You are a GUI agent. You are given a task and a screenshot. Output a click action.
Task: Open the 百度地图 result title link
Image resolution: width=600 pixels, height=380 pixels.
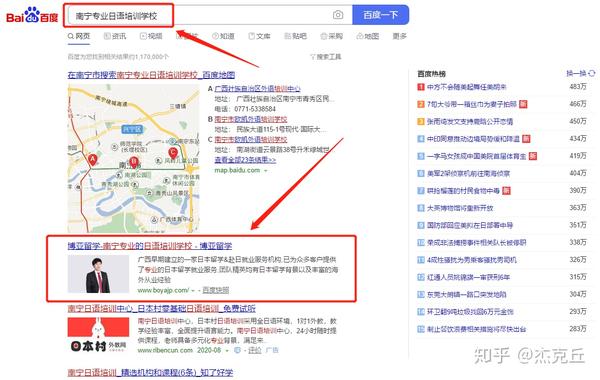(151, 75)
